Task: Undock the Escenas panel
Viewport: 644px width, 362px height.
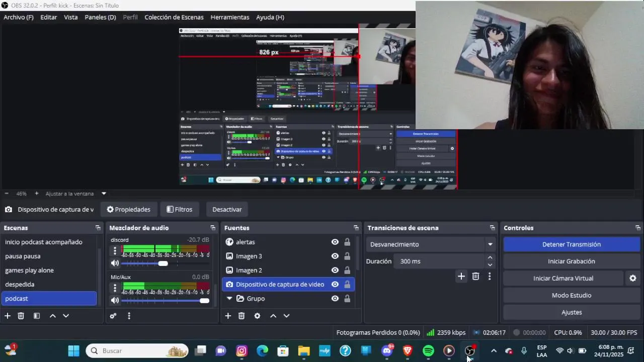Action: pyautogui.click(x=98, y=228)
